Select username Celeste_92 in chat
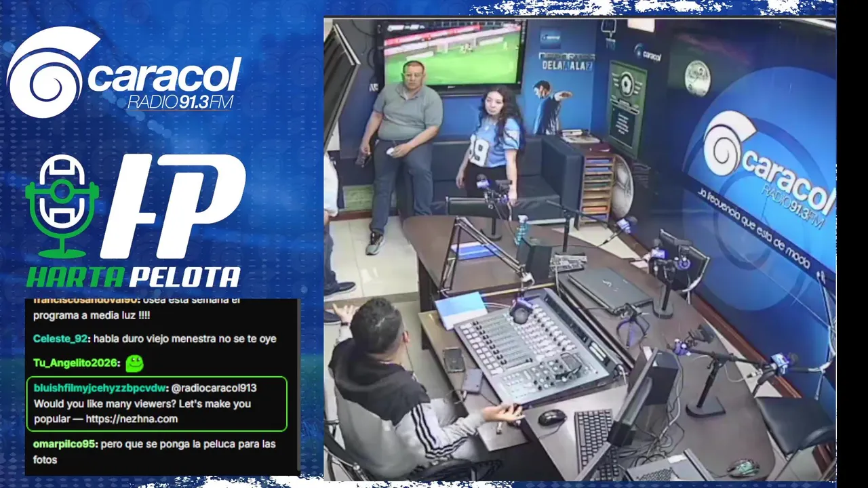 pyautogui.click(x=61, y=338)
